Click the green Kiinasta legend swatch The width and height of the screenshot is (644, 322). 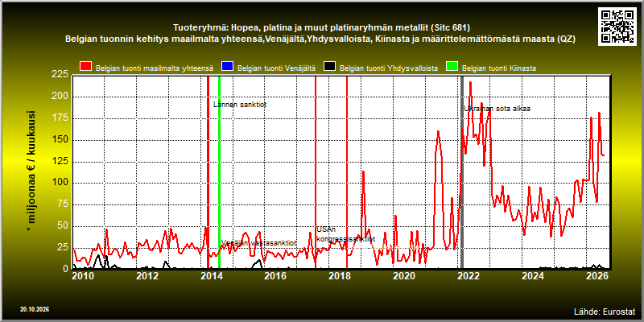[452, 67]
